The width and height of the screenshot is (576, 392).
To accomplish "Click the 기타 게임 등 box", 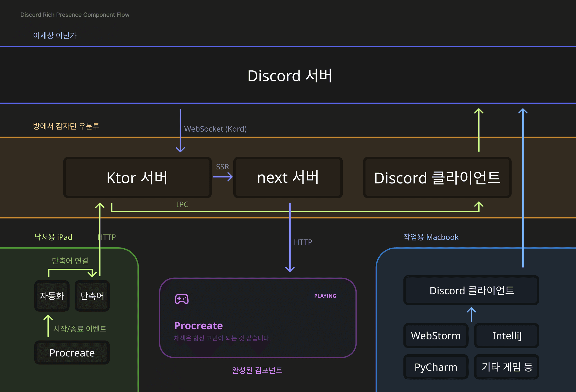I will pyautogui.click(x=507, y=367).
